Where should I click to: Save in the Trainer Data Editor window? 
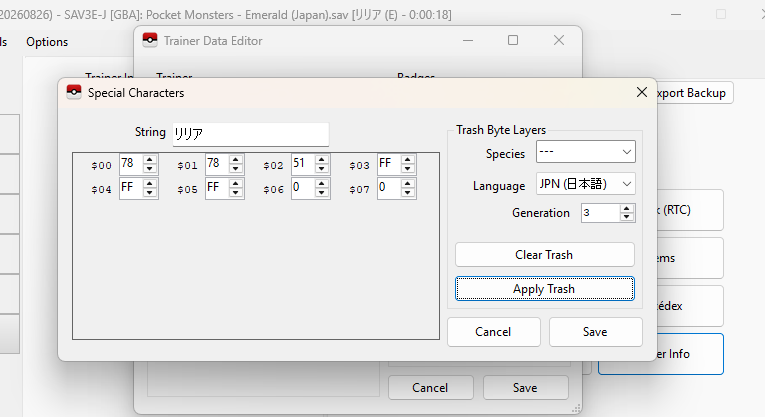tap(525, 388)
